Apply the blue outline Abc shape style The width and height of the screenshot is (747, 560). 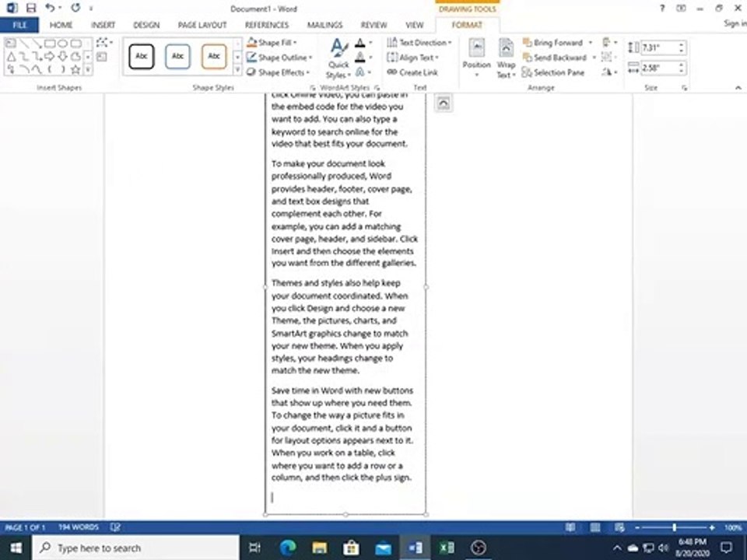point(177,57)
